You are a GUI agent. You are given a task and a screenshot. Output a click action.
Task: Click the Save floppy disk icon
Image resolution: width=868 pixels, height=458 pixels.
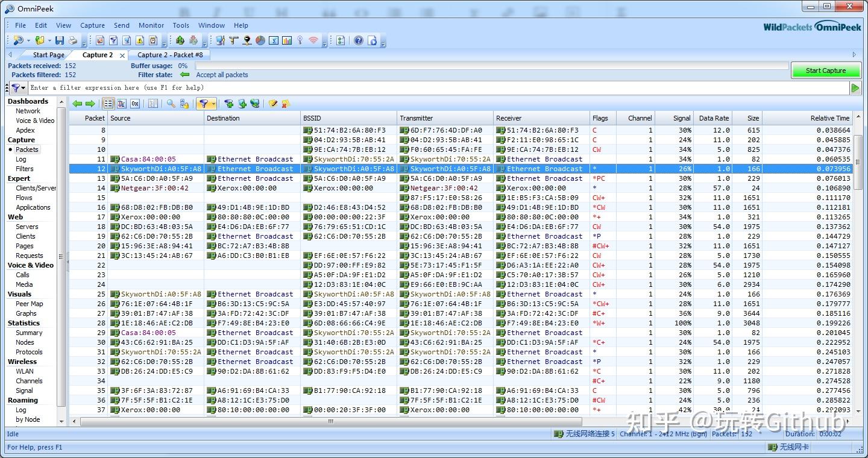tap(59, 40)
